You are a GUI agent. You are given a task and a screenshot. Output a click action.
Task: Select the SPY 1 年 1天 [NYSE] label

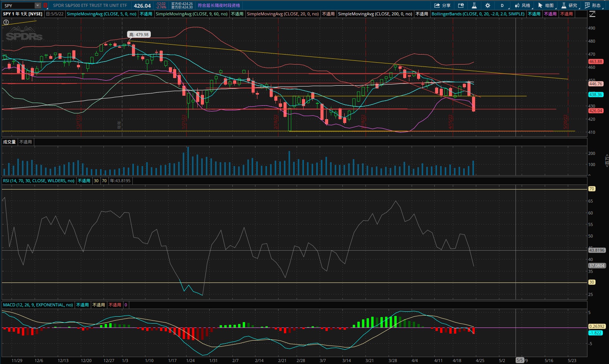(x=23, y=14)
